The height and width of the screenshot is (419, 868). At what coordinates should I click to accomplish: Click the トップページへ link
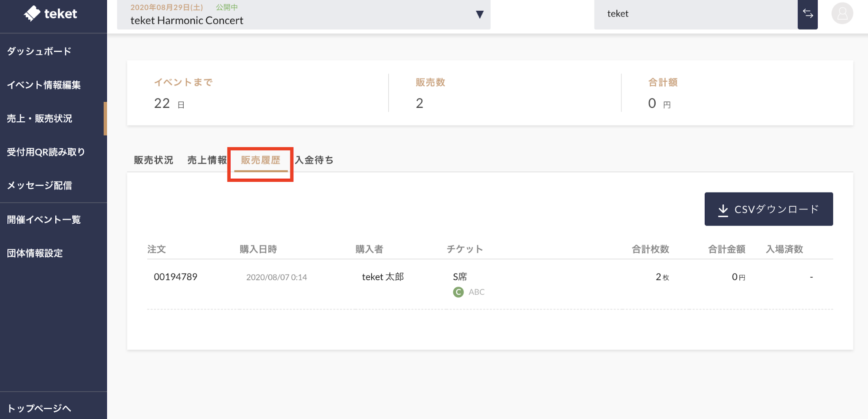(x=39, y=408)
